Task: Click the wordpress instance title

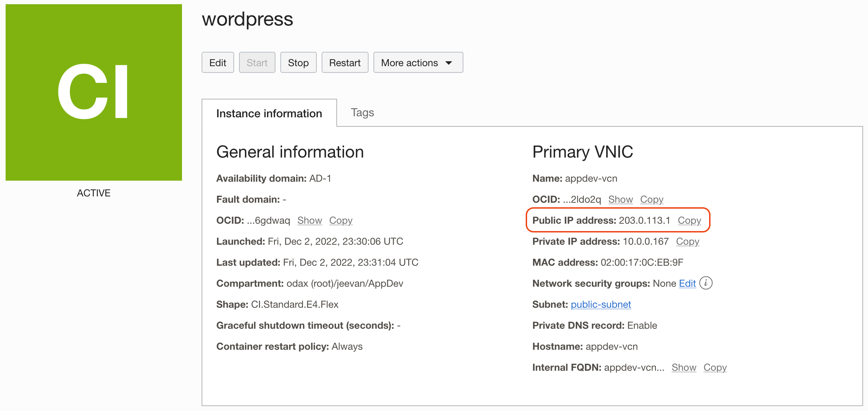Action: (x=247, y=20)
